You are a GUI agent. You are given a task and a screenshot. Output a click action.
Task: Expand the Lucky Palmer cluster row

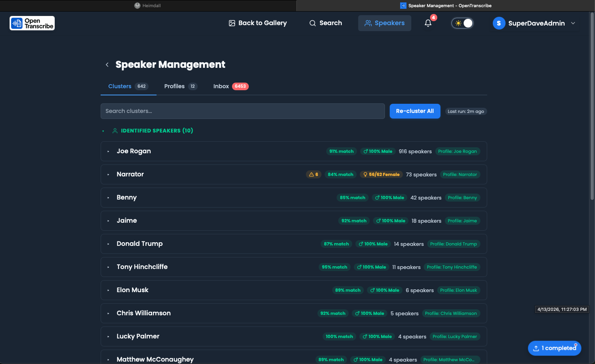tap(108, 336)
